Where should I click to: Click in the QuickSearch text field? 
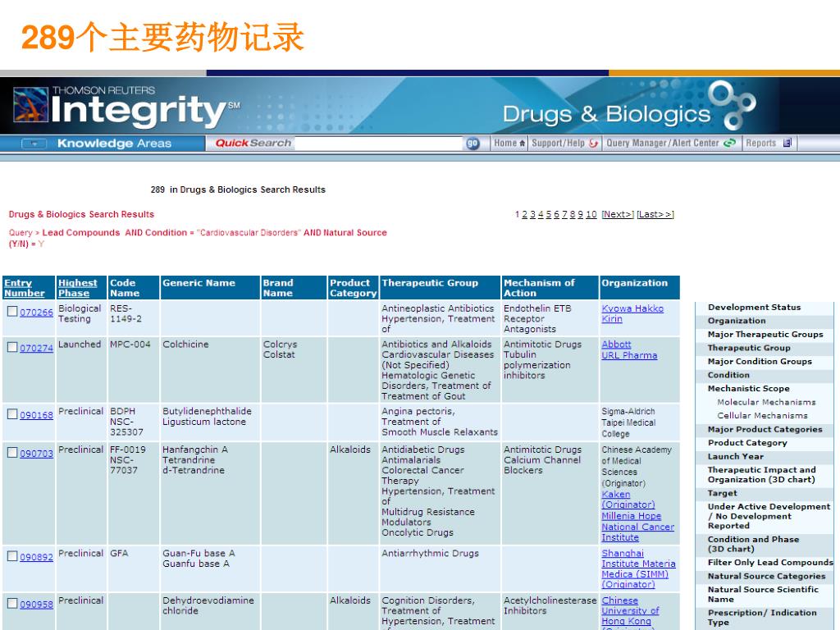379,143
